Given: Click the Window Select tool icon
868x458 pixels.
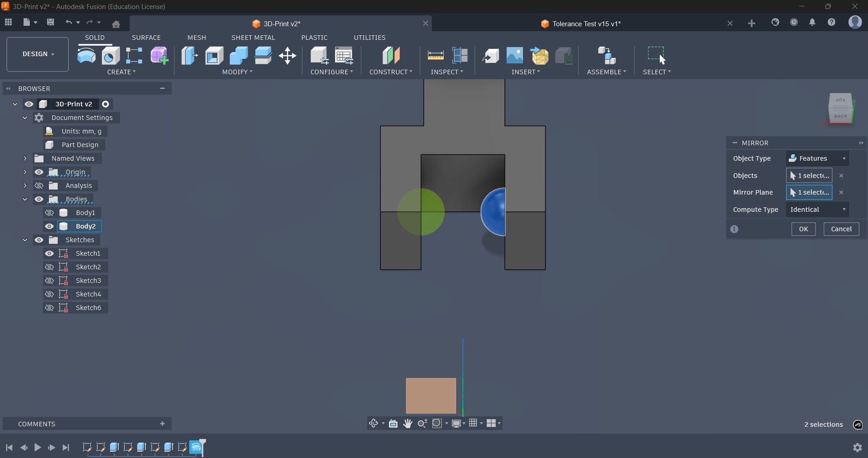Looking at the screenshot, I should (657, 56).
